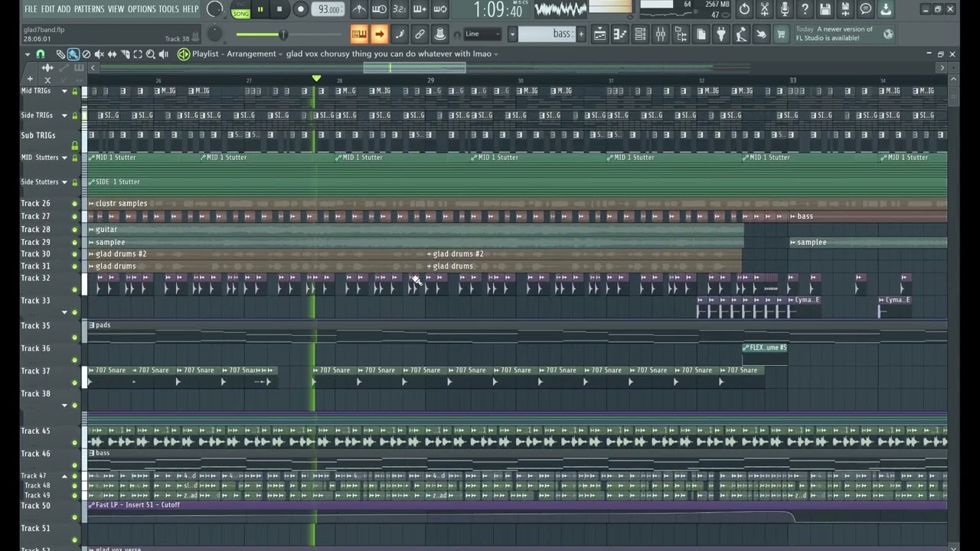The height and width of the screenshot is (551, 980).
Task: Select the playlist mute tool
Action: tap(100, 54)
